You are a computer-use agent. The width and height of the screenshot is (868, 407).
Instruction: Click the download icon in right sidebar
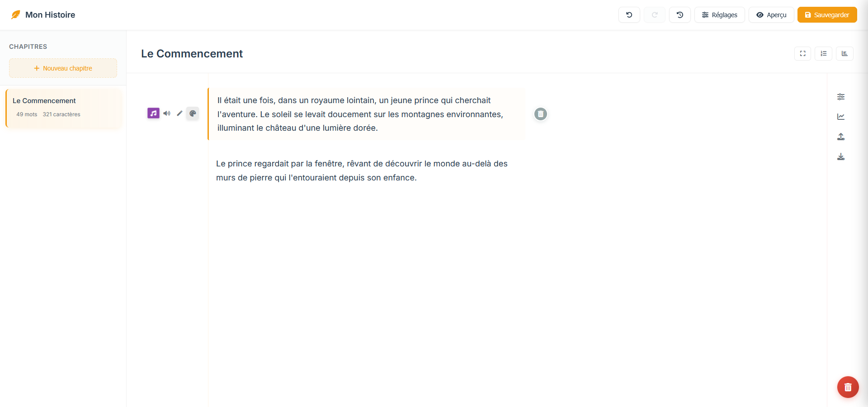841,156
